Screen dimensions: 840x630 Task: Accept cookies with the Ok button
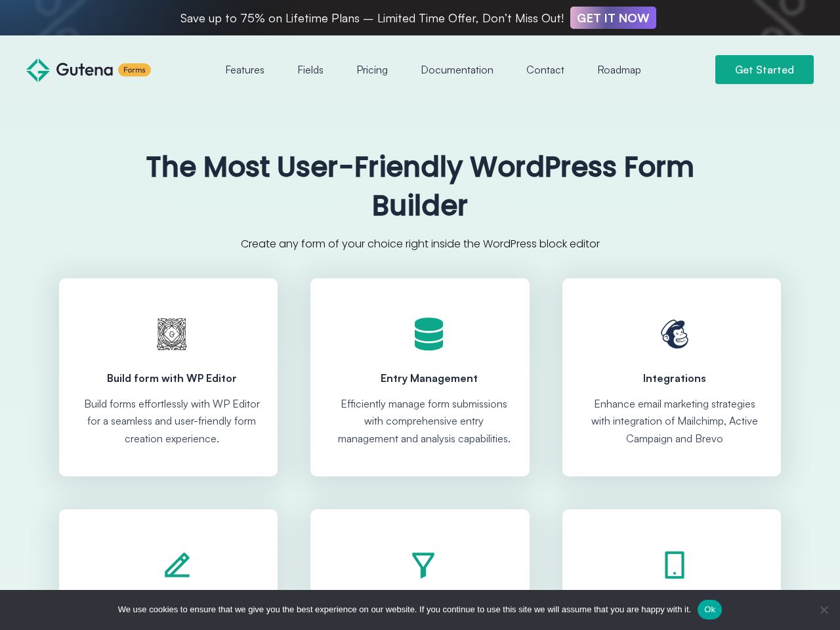coord(709,610)
